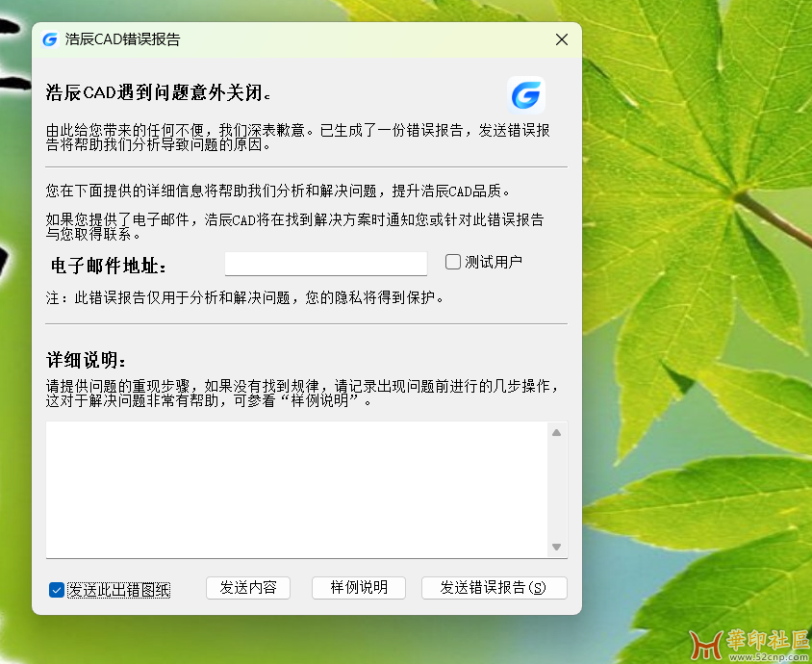Click the description box scroll down arrow
Screen dimensions: 812x664
click(557, 547)
